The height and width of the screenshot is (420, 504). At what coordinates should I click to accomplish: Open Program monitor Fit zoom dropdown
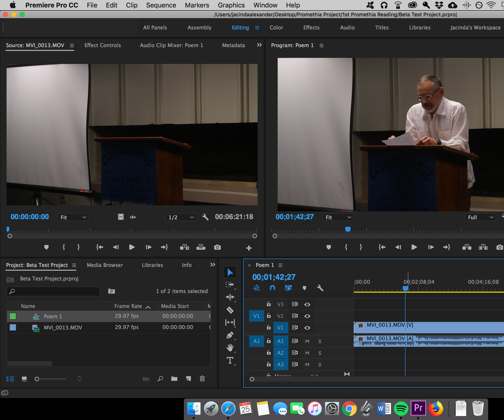tap(338, 217)
